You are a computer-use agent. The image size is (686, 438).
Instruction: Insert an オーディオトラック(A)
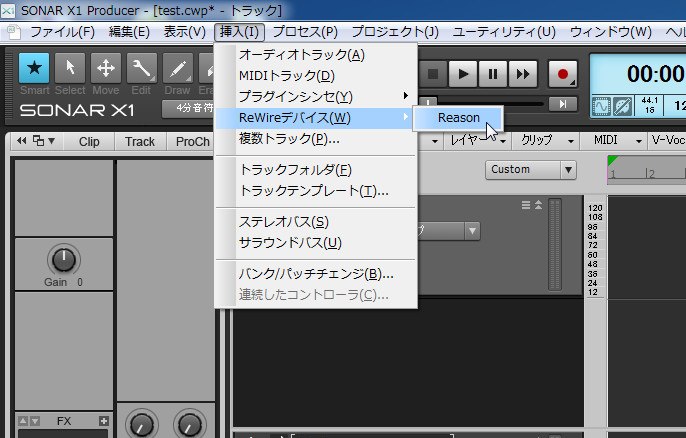tap(315, 55)
